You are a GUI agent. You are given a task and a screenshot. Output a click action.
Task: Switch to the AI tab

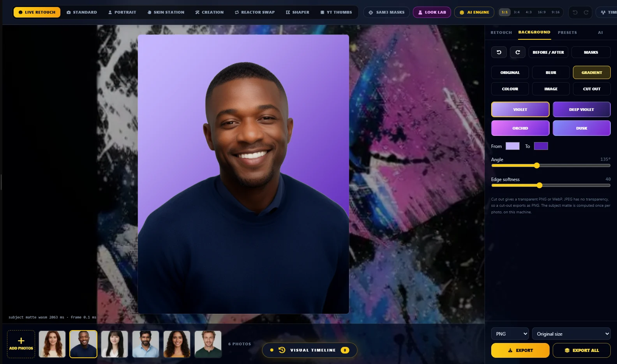coord(600,33)
